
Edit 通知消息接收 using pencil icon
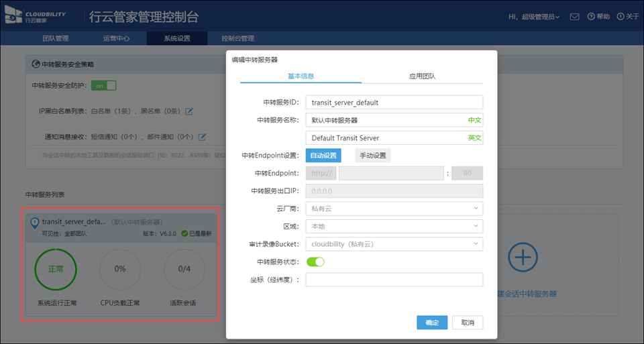point(202,137)
